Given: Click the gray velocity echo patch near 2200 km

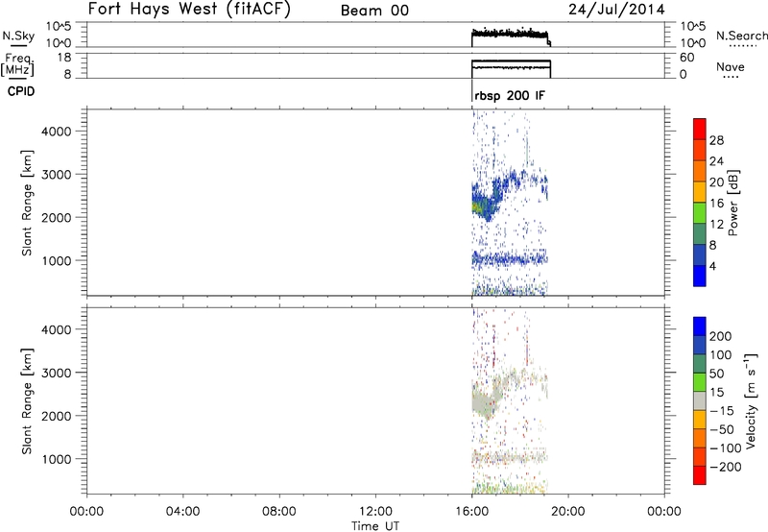Looking at the screenshot, I should (483, 402).
